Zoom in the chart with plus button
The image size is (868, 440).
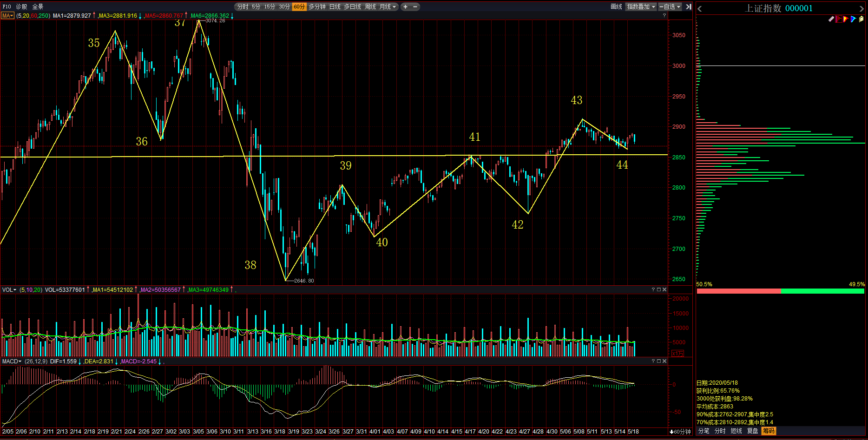coord(405,7)
